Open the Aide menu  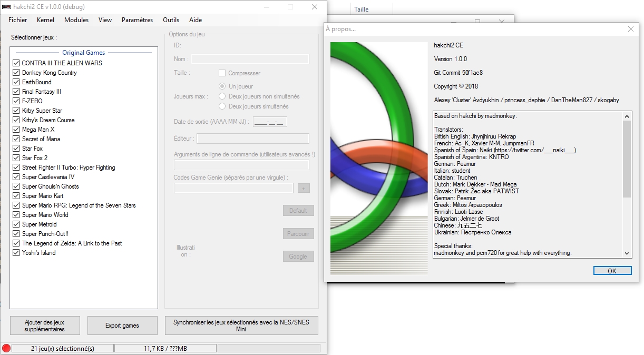point(196,20)
